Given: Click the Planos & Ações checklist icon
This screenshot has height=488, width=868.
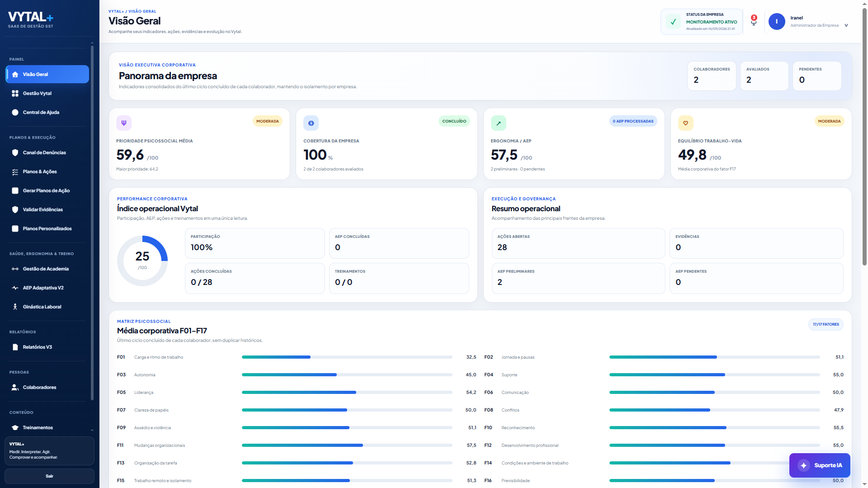Looking at the screenshot, I should [x=15, y=172].
